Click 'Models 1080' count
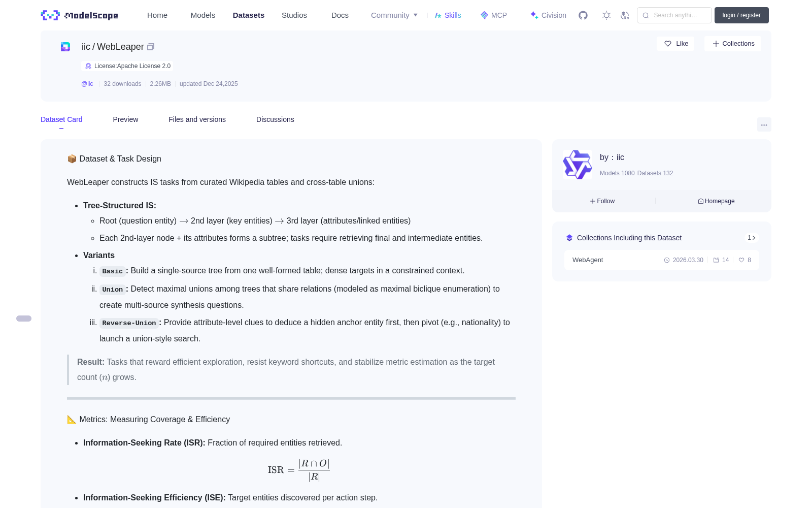Viewport: 812px width, 508px height. coord(617,173)
